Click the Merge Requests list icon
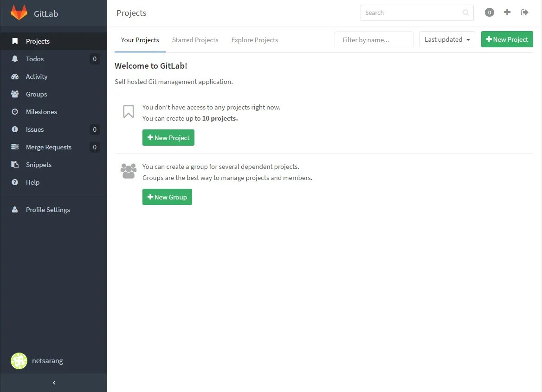Screen dimensions: 542x392 click(x=15, y=147)
